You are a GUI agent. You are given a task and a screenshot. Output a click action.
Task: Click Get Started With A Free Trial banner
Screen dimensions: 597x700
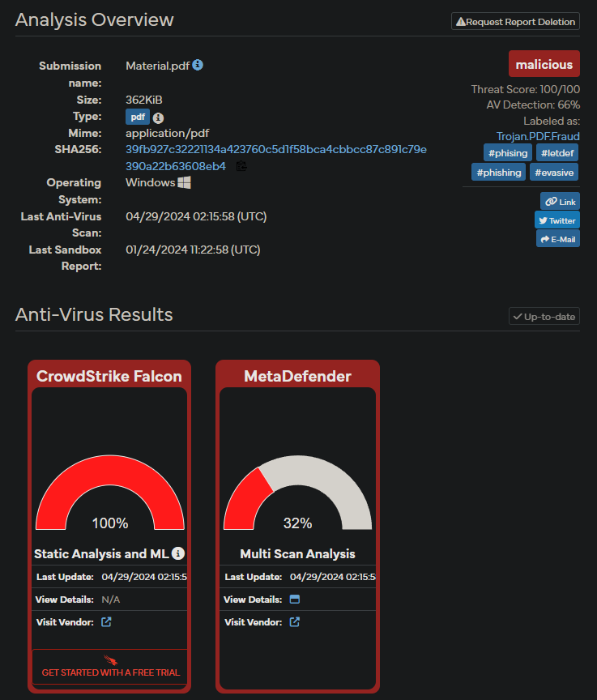tap(110, 667)
